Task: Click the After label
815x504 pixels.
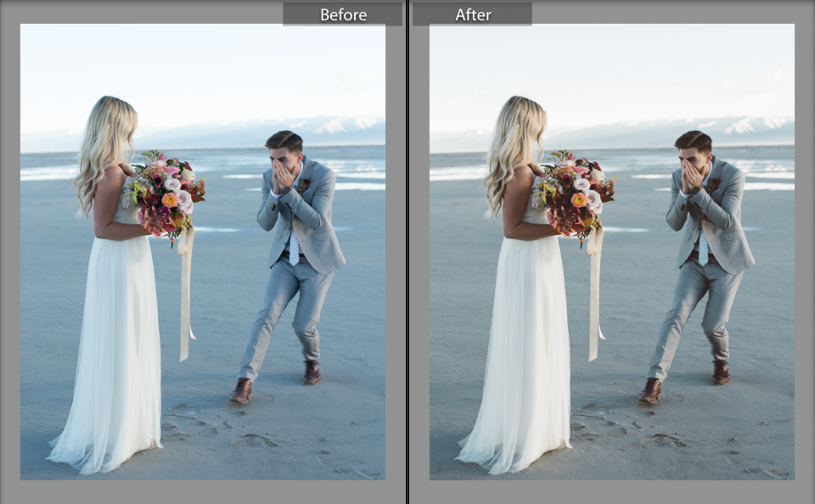Action: coord(472,14)
